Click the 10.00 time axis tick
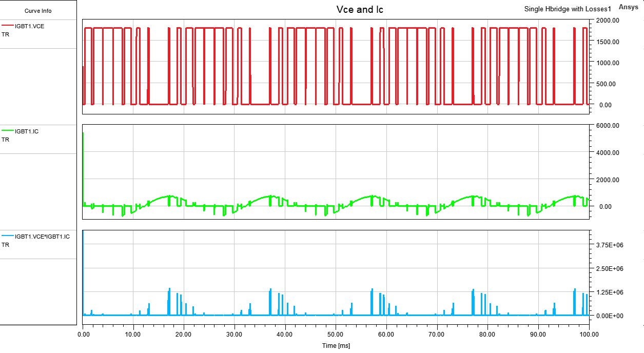644x353 pixels. click(133, 334)
